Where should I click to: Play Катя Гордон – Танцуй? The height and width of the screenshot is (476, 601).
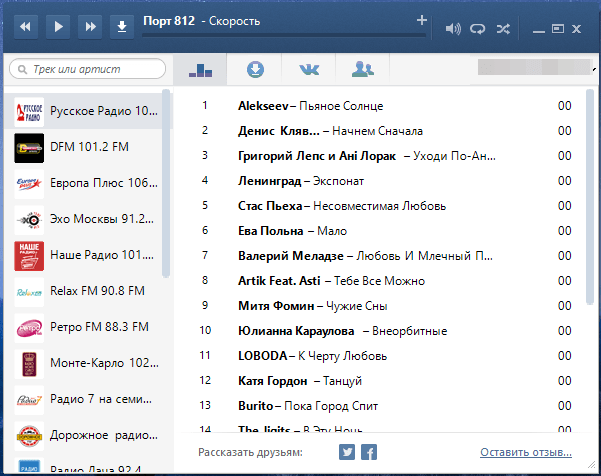pyautogui.click(x=381, y=381)
